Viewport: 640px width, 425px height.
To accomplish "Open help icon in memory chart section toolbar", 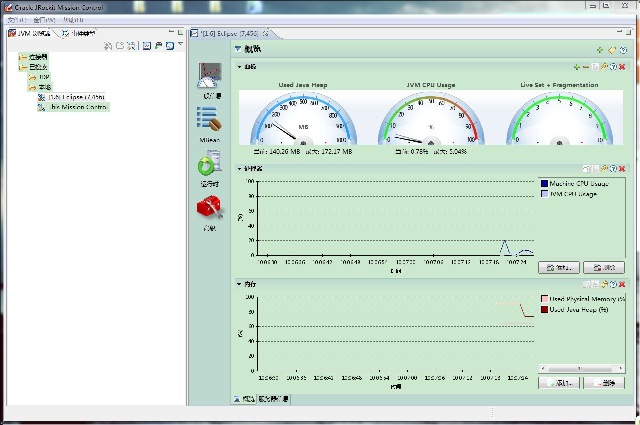I will click(x=613, y=284).
